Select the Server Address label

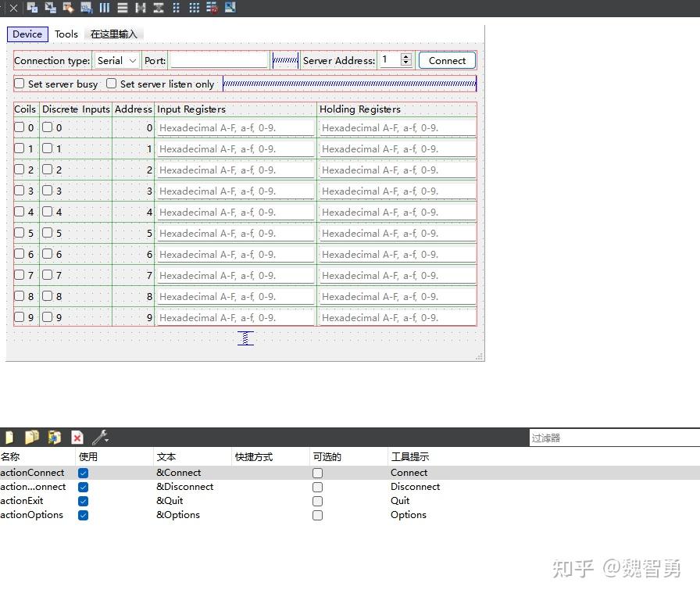click(339, 61)
